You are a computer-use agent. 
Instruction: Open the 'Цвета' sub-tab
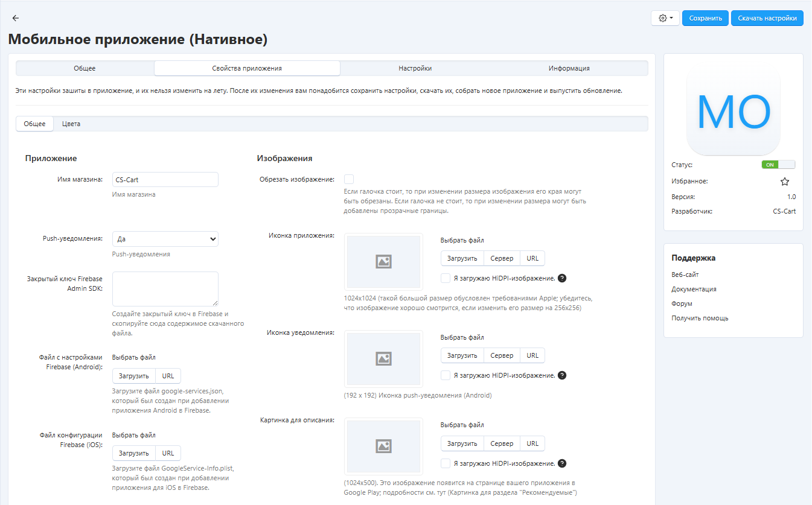coord(71,124)
